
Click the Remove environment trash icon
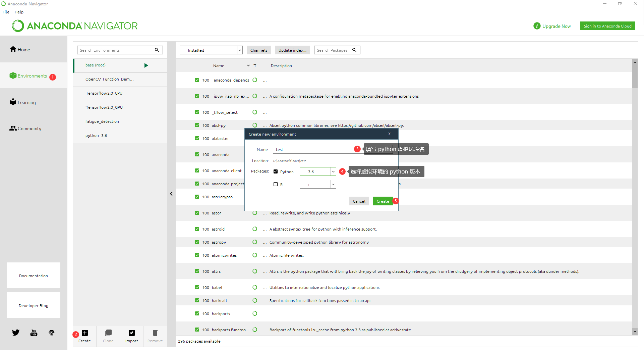[155, 333]
